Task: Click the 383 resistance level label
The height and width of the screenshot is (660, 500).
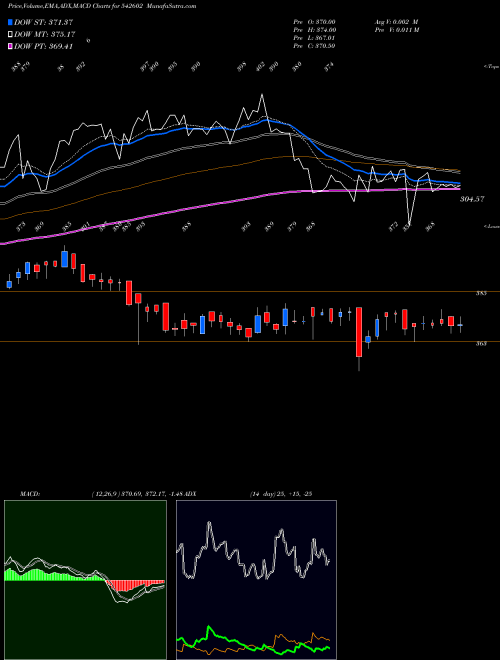Action: coord(481,293)
